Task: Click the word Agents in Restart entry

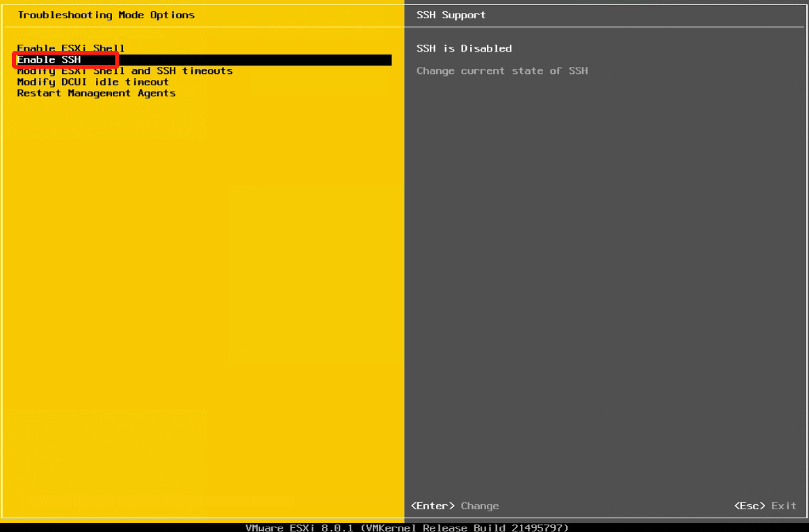Action: pos(156,93)
